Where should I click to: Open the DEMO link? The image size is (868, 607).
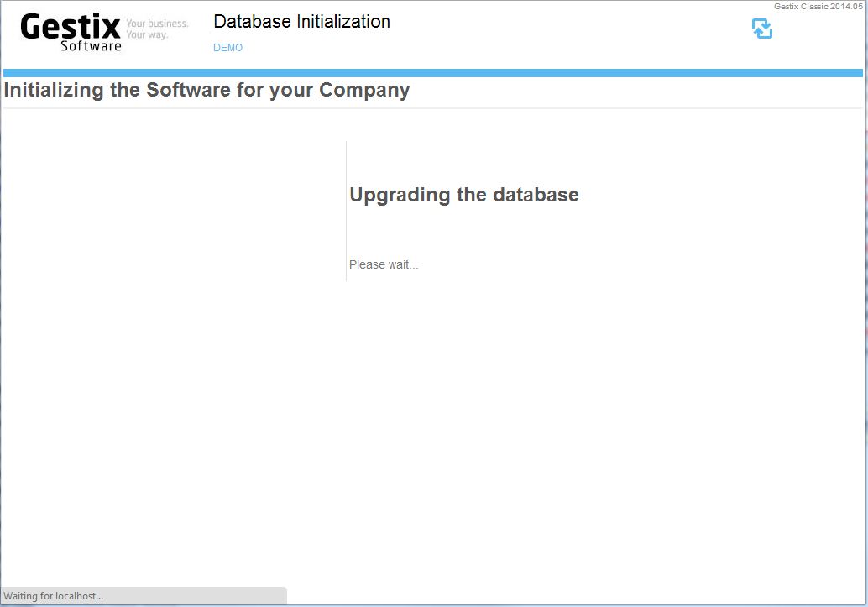click(227, 48)
